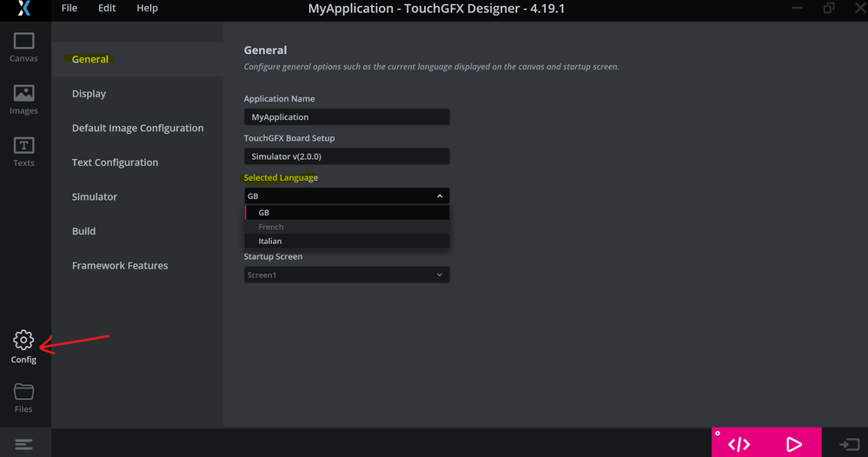The height and width of the screenshot is (457, 868).
Task: Click the General heading text
Action: pyautogui.click(x=265, y=50)
